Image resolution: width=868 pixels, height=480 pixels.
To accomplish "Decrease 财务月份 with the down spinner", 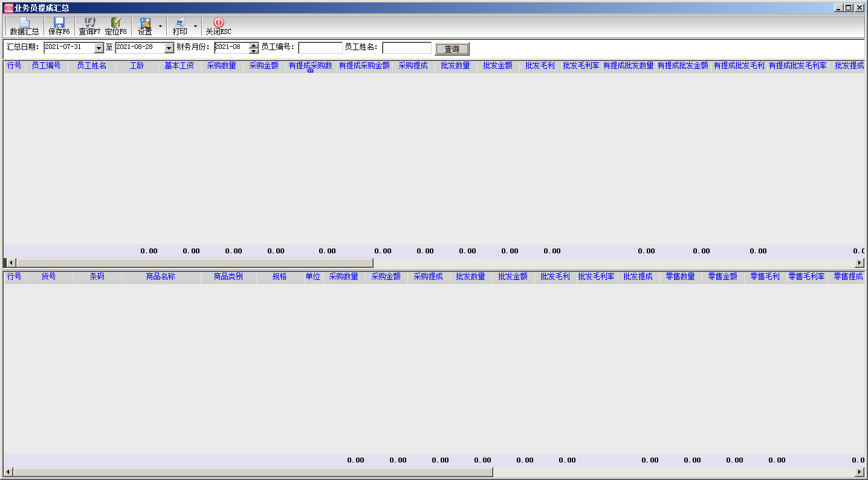I will [x=254, y=51].
